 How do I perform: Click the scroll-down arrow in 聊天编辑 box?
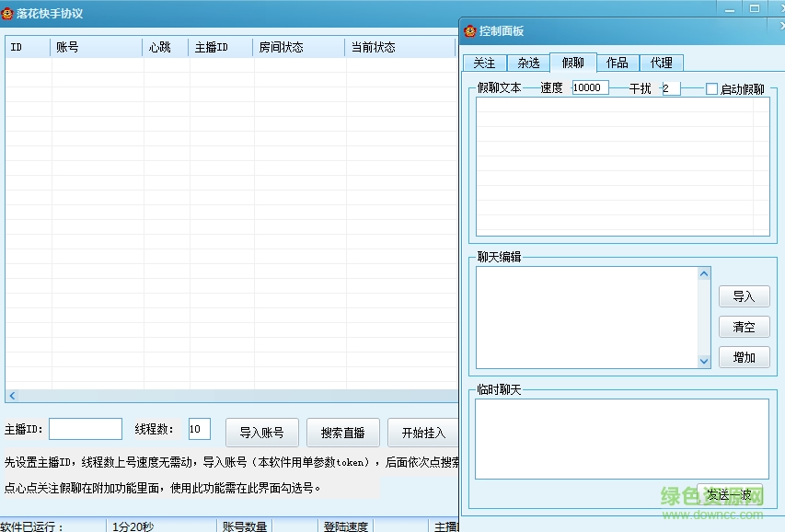705,361
